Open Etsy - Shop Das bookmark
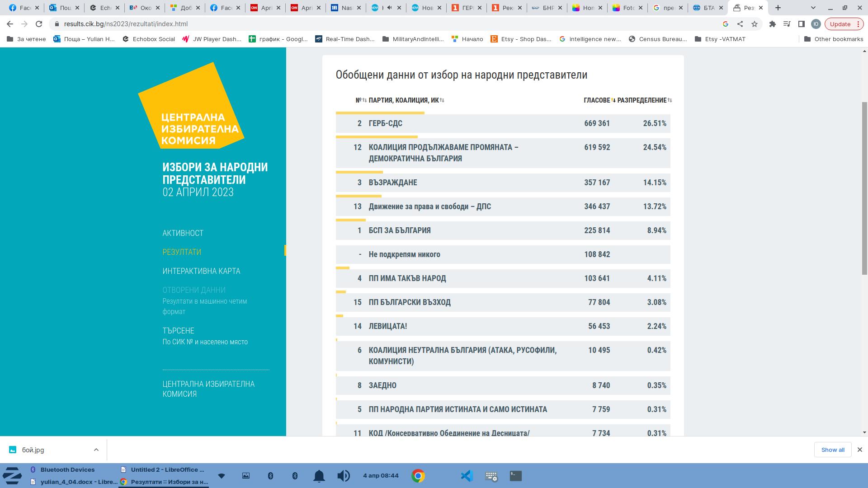868x488 pixels. [x=521, y=39]
